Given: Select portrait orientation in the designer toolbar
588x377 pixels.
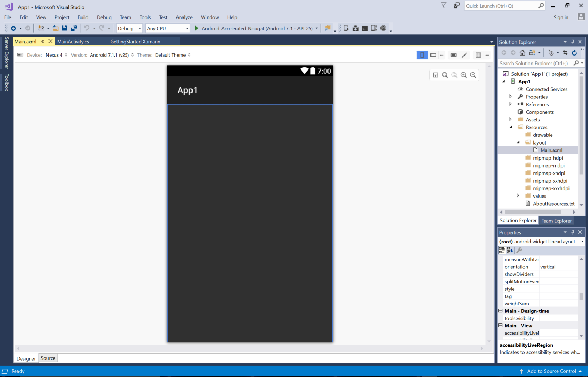Looking at the screenshot, I should click(422, 55).
